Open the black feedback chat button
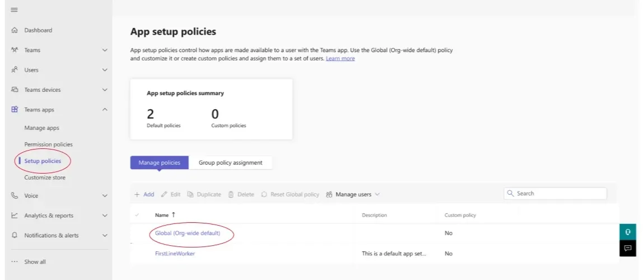 628,249
